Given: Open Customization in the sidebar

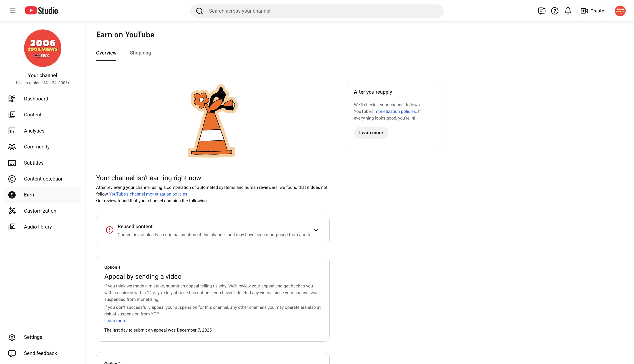Looking at the screenshot, I should click(42, 211).
